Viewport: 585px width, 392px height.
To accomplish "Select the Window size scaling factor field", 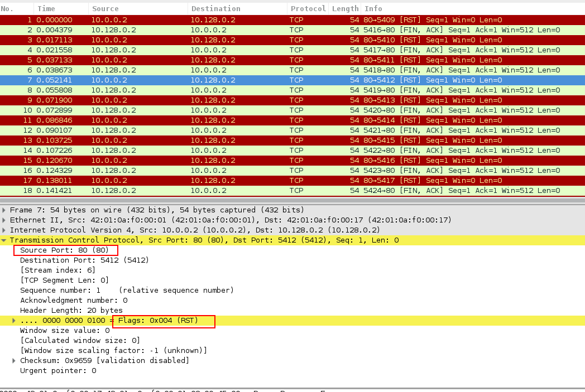I will pyautogui.click(x=113, y=351).
